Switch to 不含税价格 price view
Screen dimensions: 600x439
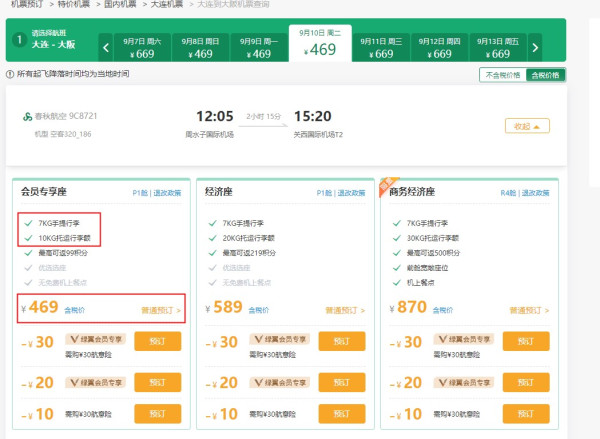point(503,75)
